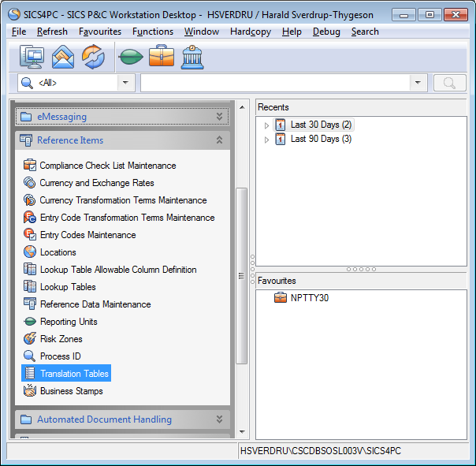Click the orange briefcase toolbar icon
This screenshot has width=476, height=466.
[162, 58]
